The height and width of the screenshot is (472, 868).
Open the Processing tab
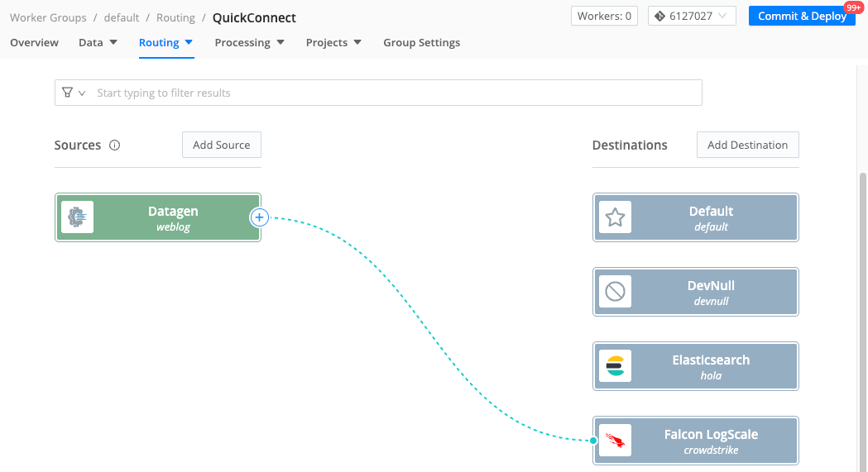click(242, 42)
